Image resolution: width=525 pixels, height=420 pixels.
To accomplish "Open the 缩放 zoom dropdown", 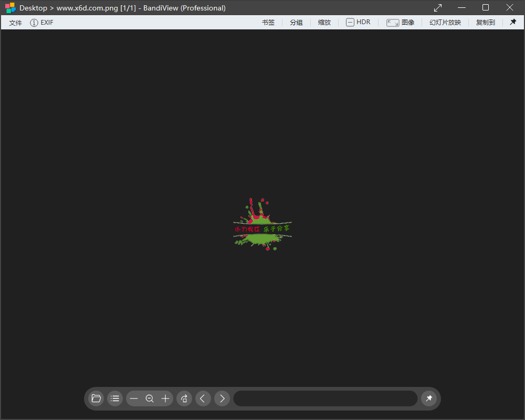I will click(324, 22).
